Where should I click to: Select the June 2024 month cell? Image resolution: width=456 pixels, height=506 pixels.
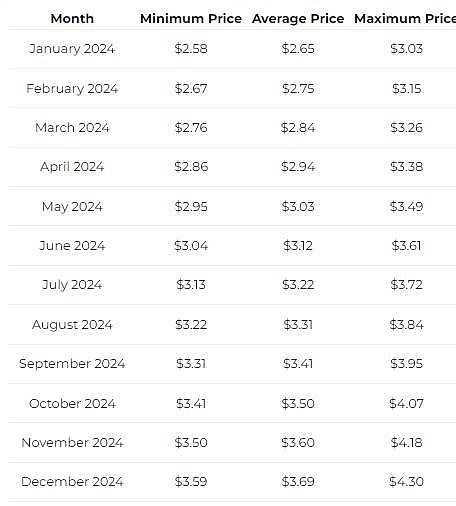(72, 246)
